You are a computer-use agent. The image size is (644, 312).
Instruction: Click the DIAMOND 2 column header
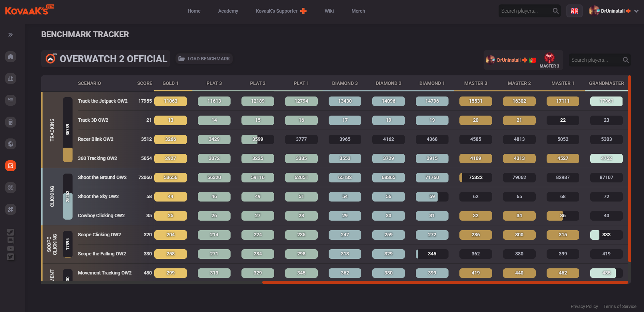[x=389, y=83]
